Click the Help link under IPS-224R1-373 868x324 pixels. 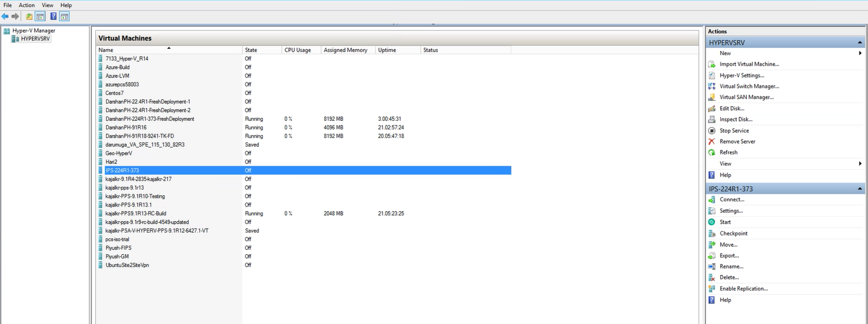[725, 300]
